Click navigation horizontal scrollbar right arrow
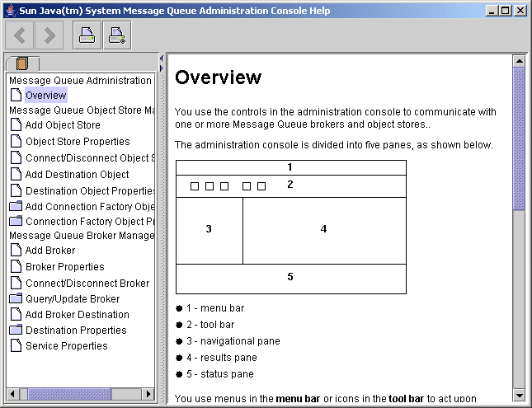 tap(148, 394)
